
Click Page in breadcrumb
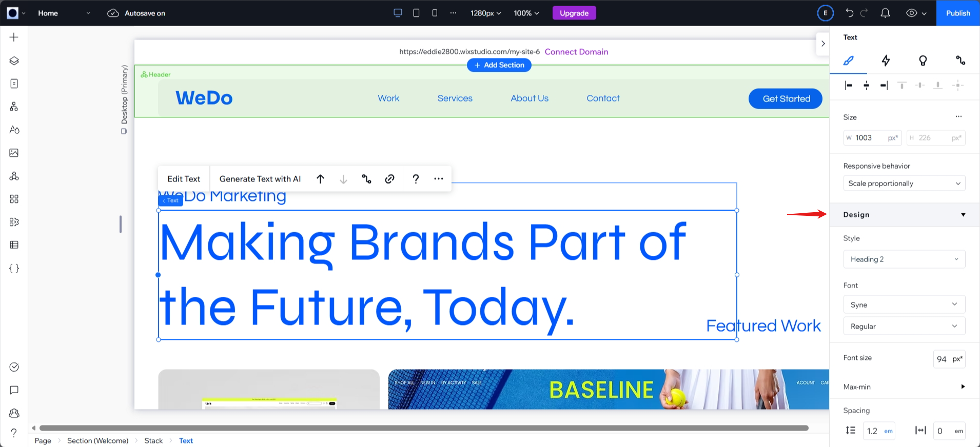pos(43,441)
